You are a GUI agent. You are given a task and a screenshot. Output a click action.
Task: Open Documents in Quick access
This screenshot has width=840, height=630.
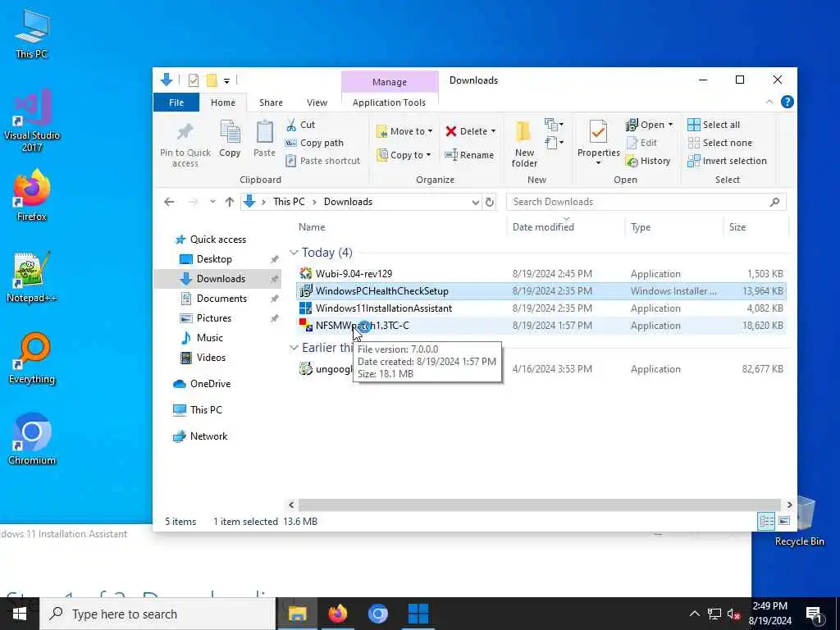[x=221, y=299]
